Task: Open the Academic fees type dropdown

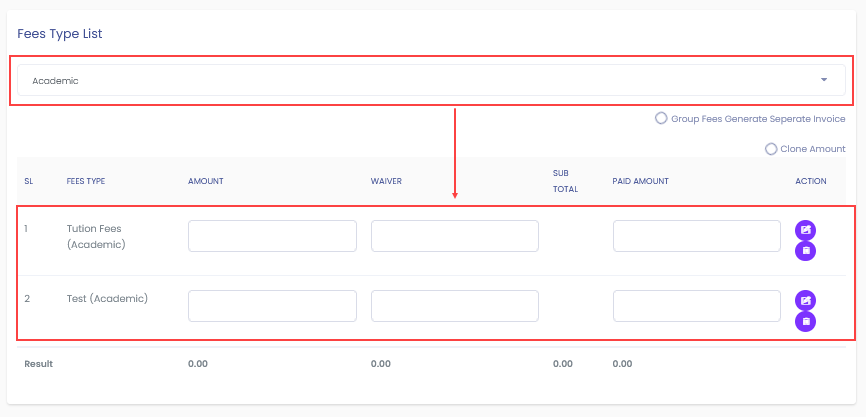Action: pos(431,80)
